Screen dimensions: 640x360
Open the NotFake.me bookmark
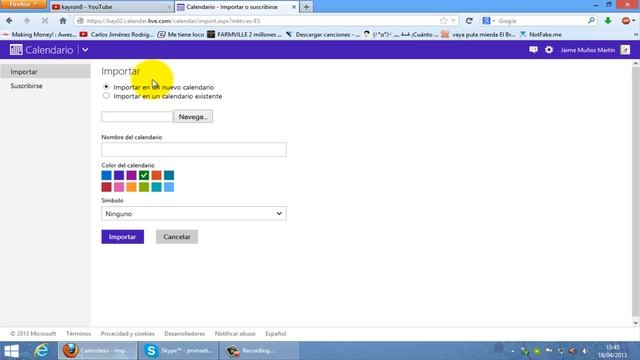tap(541, 35)
